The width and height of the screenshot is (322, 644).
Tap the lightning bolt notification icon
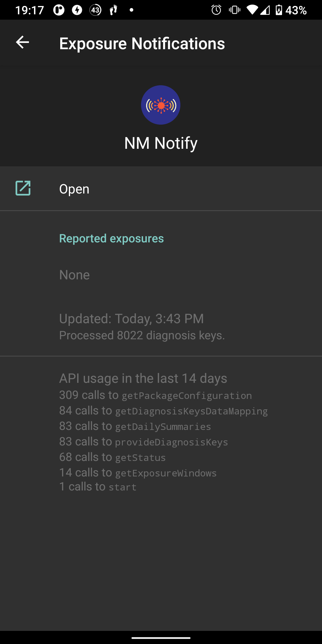77,10
